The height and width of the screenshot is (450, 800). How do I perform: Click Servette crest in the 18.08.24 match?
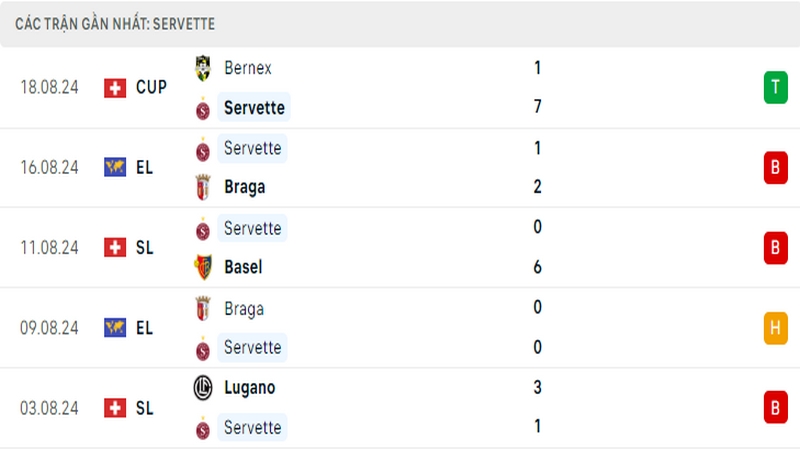click(x=203, y=109)
